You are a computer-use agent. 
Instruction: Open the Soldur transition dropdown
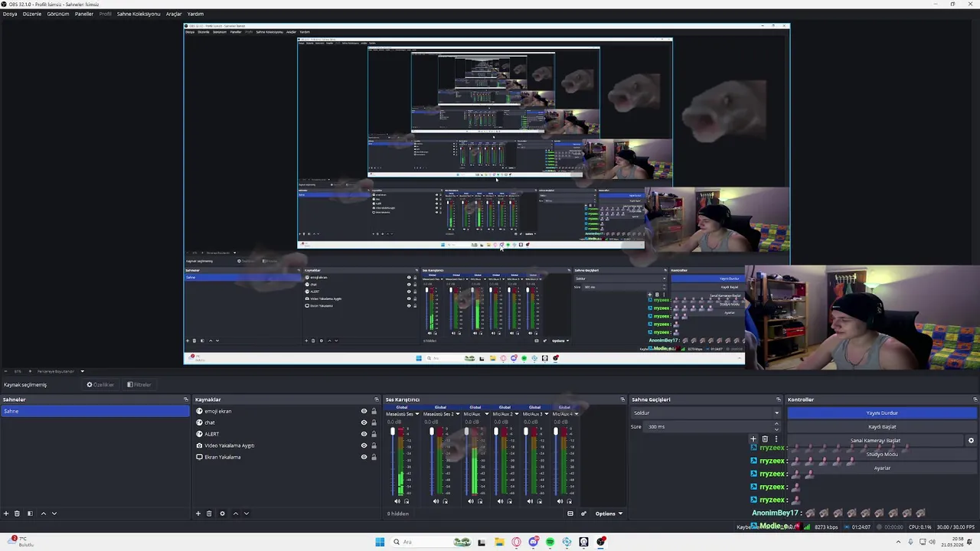(706, 413)
